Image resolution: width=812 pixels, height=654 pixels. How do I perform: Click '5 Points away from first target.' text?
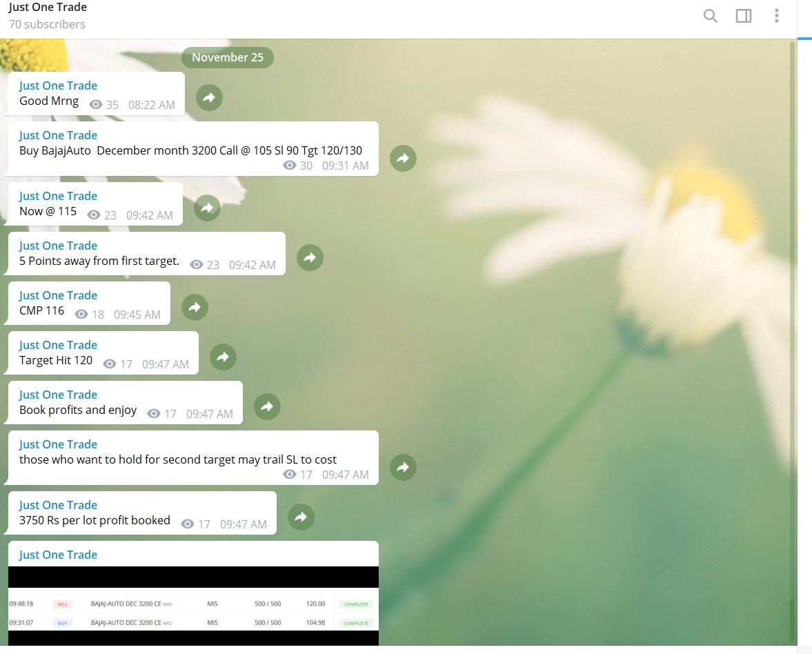click(99, 261)
